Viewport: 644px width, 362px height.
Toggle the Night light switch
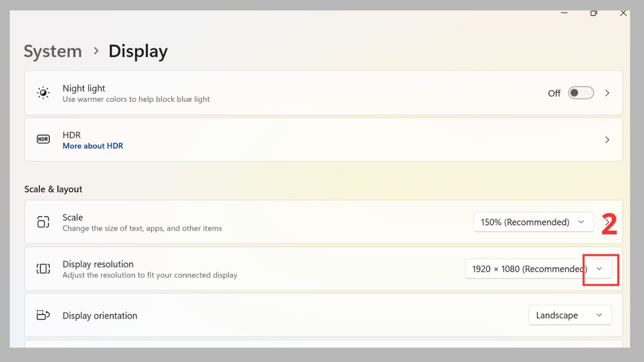pos(581,93)
